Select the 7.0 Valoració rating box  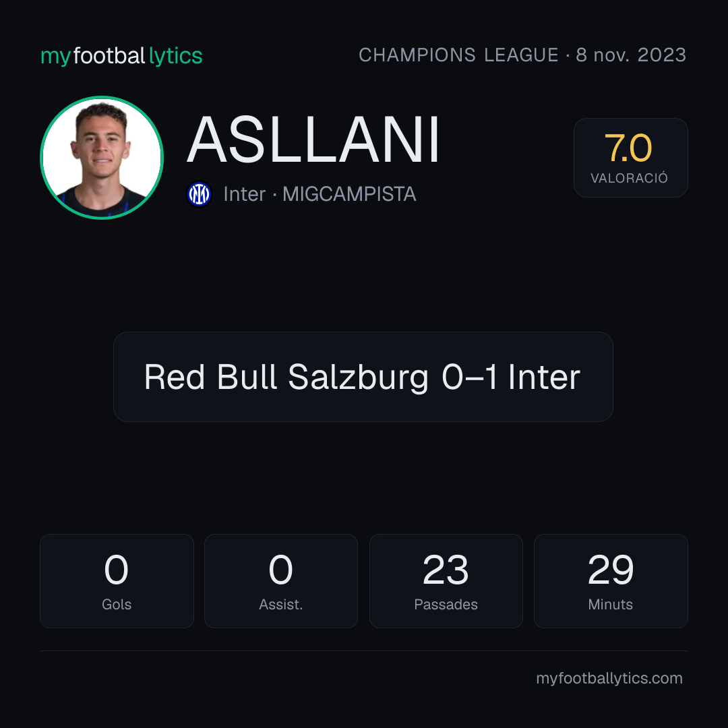coord(630,158)
